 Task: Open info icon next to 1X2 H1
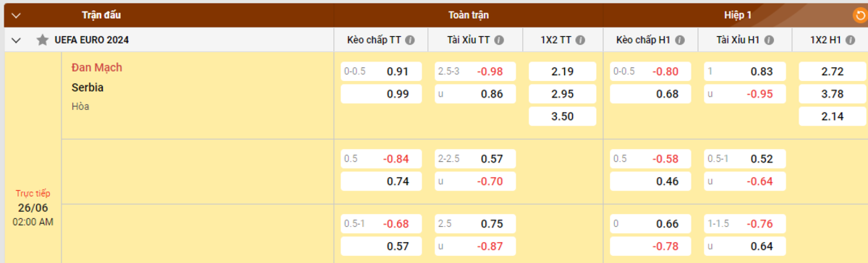pos(849,40)
